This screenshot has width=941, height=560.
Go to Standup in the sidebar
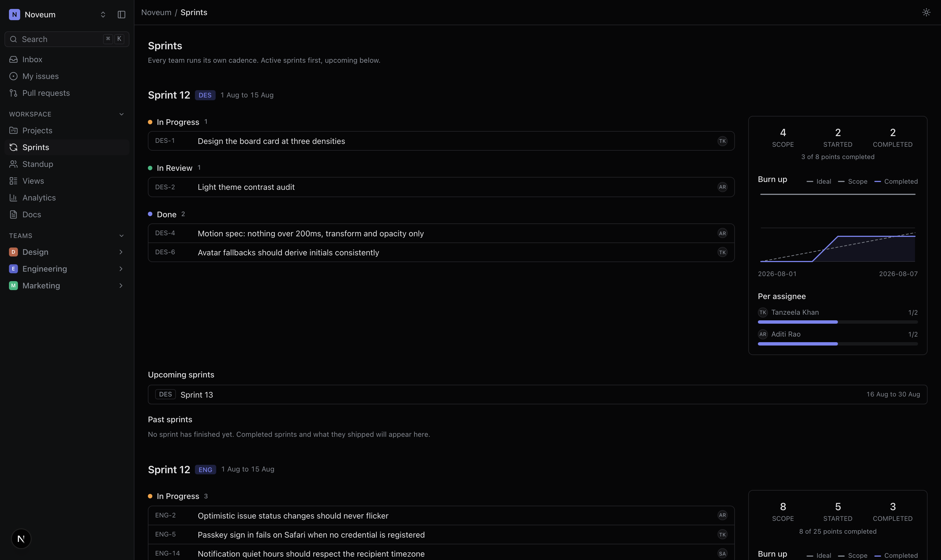tap(67, 164)
